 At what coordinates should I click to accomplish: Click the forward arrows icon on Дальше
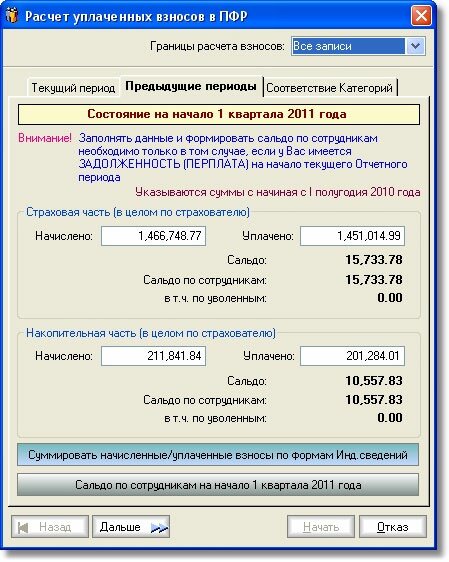pyautogui.click(x=159, y=528)
